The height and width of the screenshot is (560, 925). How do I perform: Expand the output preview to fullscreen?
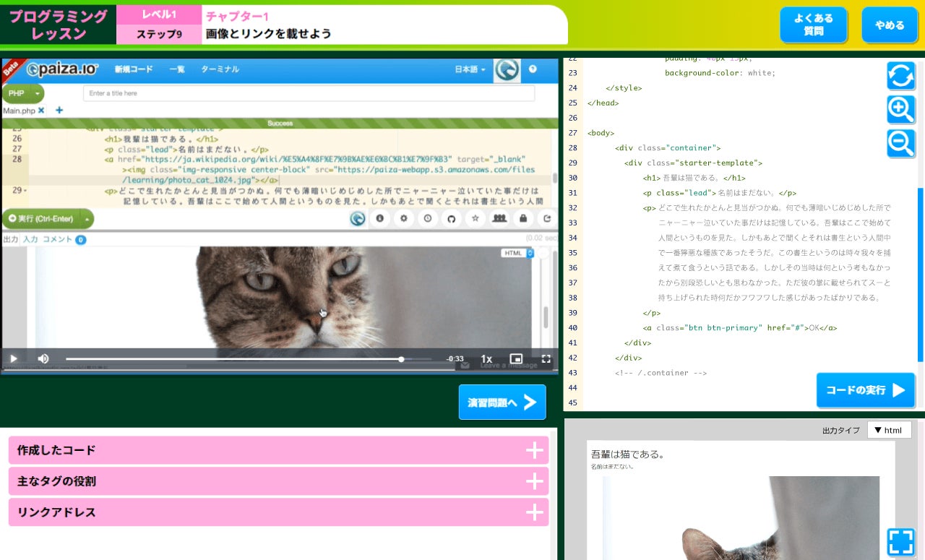coord(901,542)
